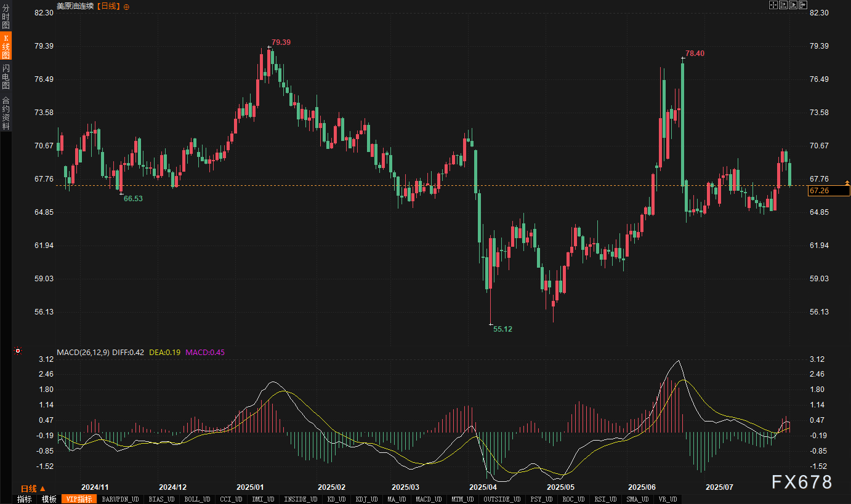Image resolution: width=851 pixels, height=504 pixels.
Task: Click the orange circle-plus icon beside 【日线】
Action: [x=126, y=6]
